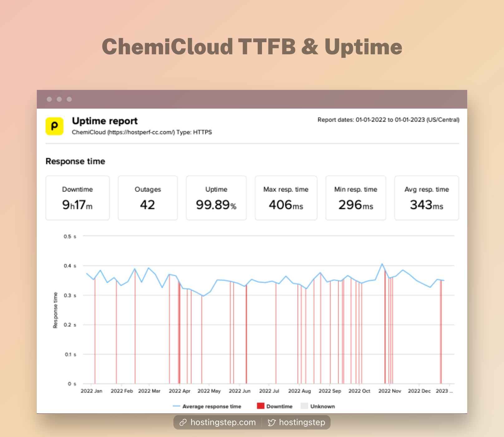The image size is (504, 437).
Task: Click the 0 s y-axis label
Action: pyautogui.click(x=72, y=384)
